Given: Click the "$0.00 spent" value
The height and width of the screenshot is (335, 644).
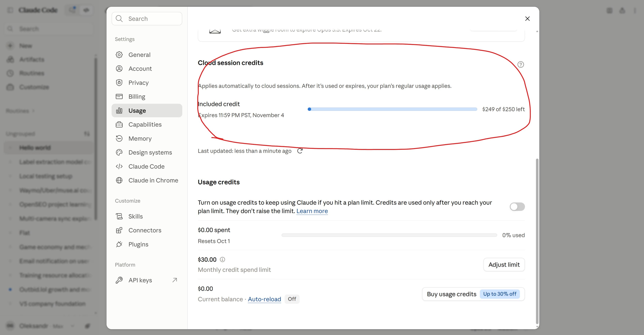Looking at the screenshot, I should [x=214, y=230].
